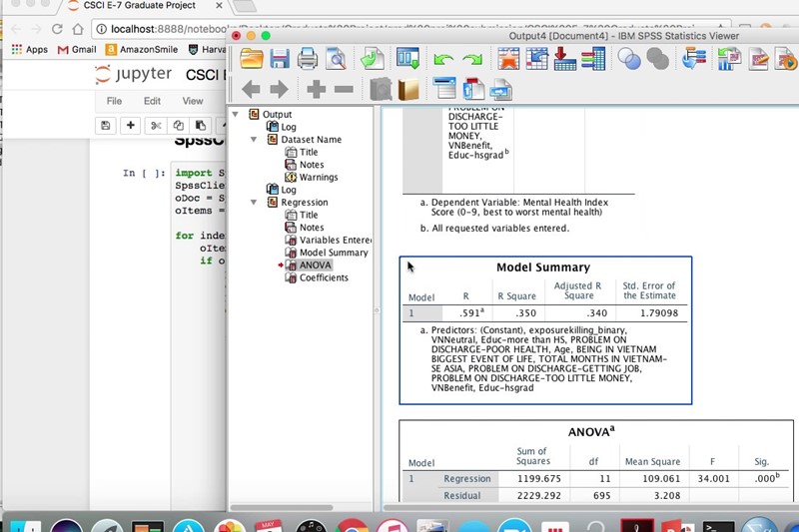Save the Jupyter notebook with disk icon
This screenshot has height=532, width=799.
106,125
